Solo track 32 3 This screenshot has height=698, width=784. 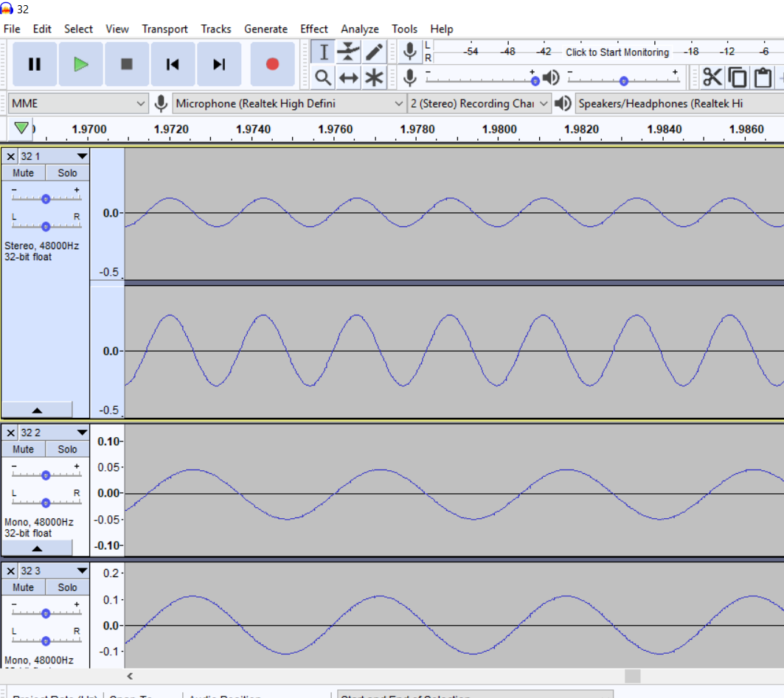click(x=67, y=587)
